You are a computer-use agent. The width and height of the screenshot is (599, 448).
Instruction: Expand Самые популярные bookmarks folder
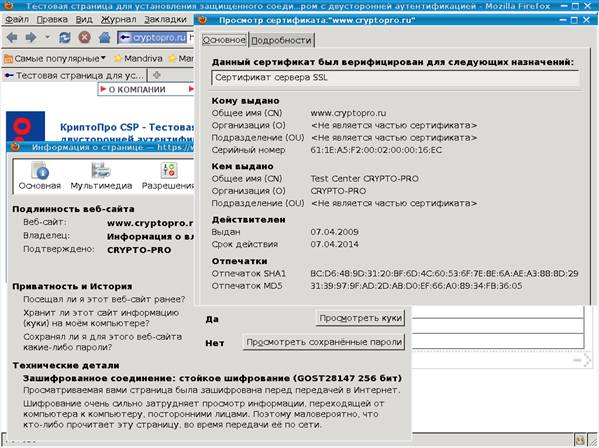55,59
